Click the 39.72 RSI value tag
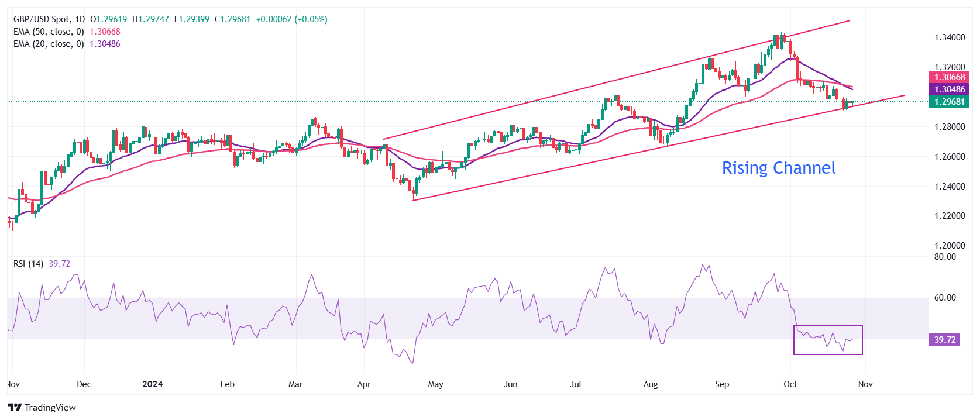This screenshot has width=980, height=420. coord(944,340)
